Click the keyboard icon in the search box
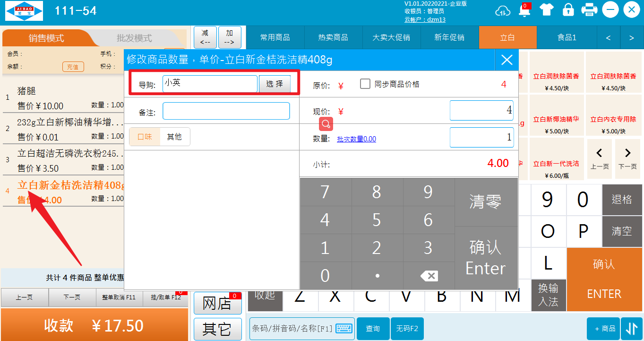Screen dimensions: 644x341 tap(344, 329)
